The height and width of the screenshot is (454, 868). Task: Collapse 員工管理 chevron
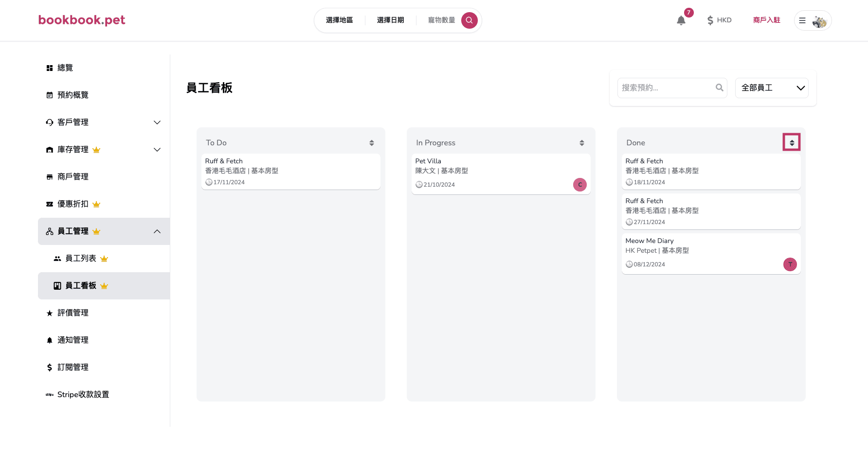157,231
